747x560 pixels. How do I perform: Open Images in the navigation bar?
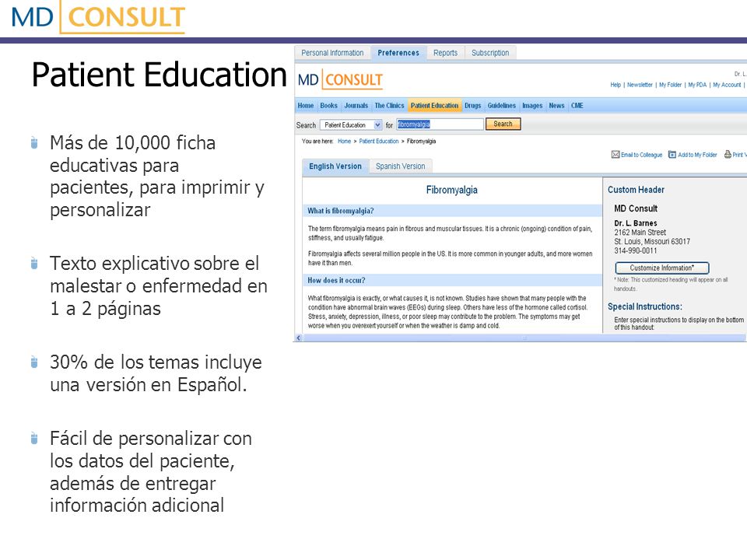(532, 105)
